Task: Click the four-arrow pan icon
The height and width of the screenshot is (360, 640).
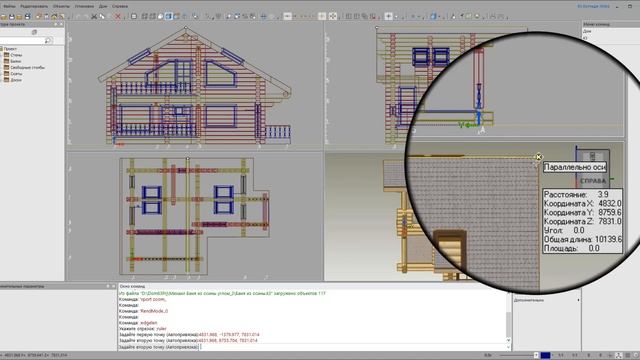Action: click(x=333, y=16)
